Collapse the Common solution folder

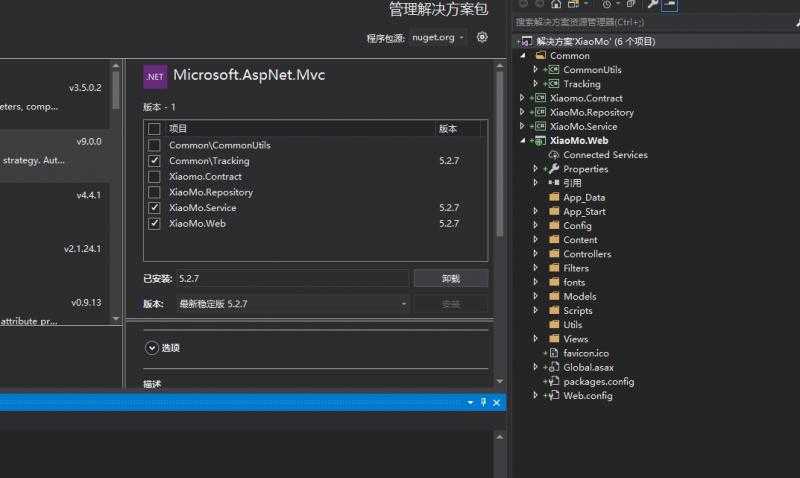pos(523,55)
